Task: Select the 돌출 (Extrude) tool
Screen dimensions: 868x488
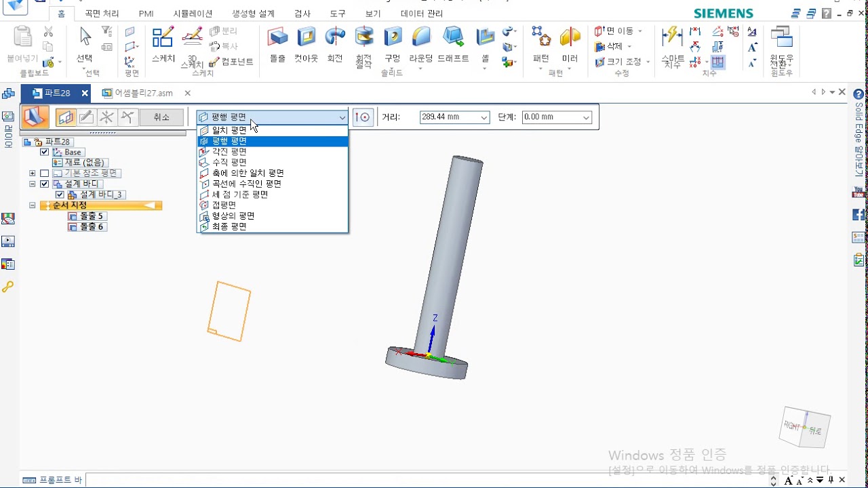Action: coord(277,45)
